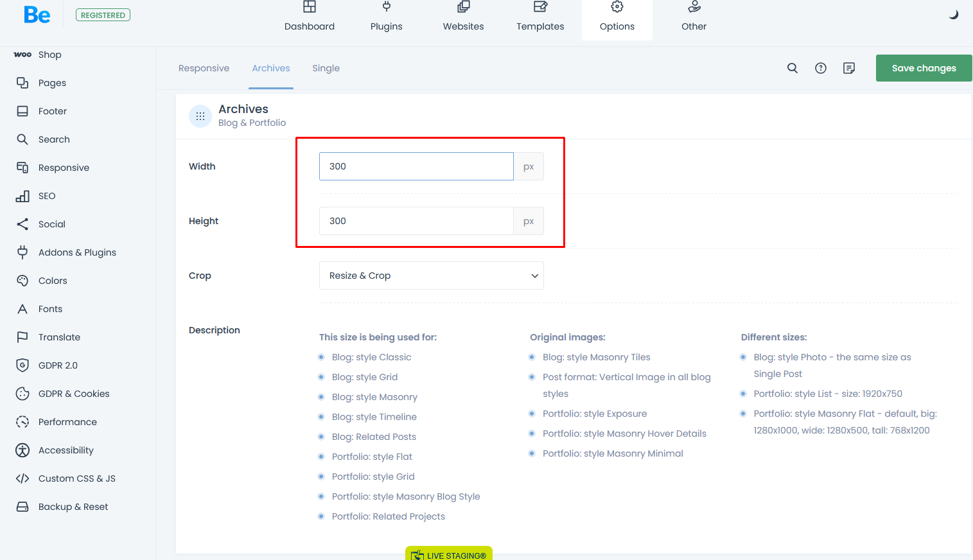
Task: Select Performance in the sidebar
Action: [x=67, y=422]
